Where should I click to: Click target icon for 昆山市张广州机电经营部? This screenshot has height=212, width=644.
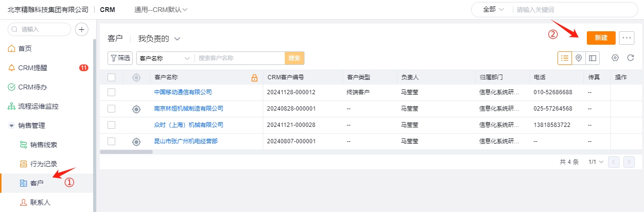coord(136,141)
